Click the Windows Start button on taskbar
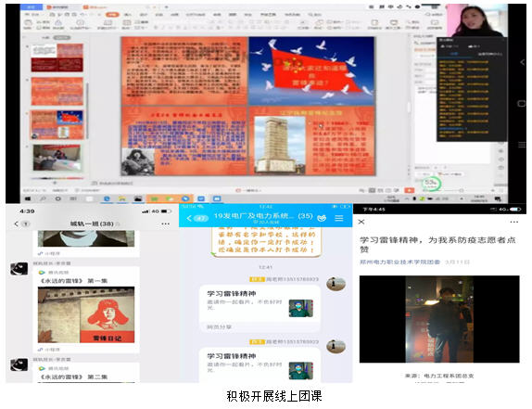532x409 pixels. point(28,198)
